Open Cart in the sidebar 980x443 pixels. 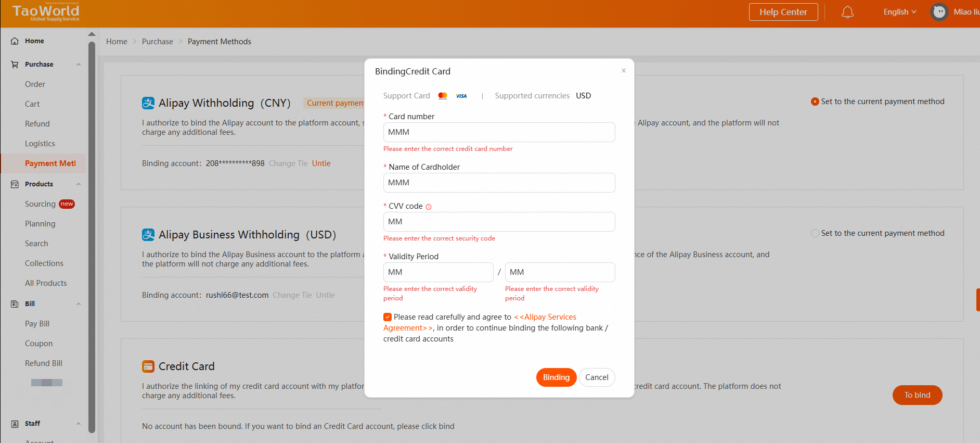click(x=32, y=104)
